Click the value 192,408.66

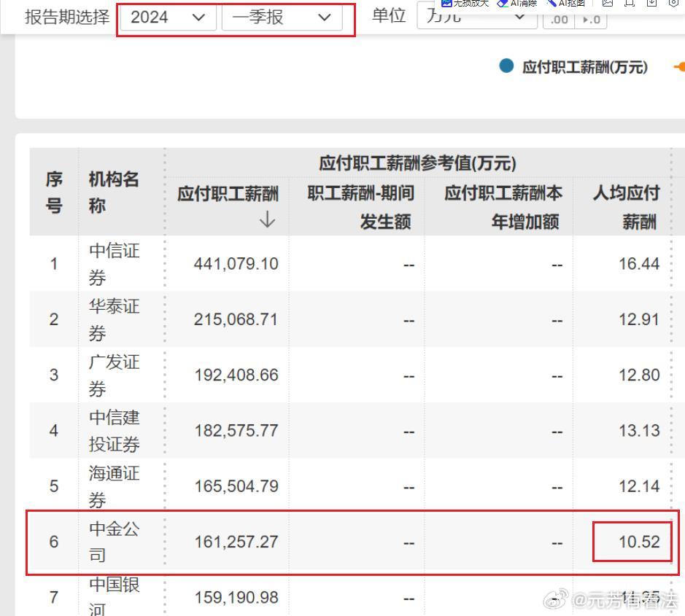[x=236, y=375]
